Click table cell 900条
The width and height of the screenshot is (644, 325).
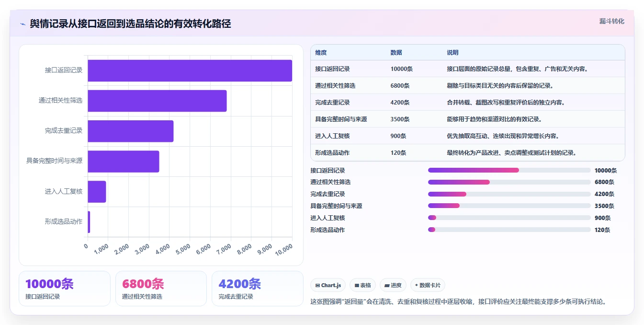tap(398, 136)
